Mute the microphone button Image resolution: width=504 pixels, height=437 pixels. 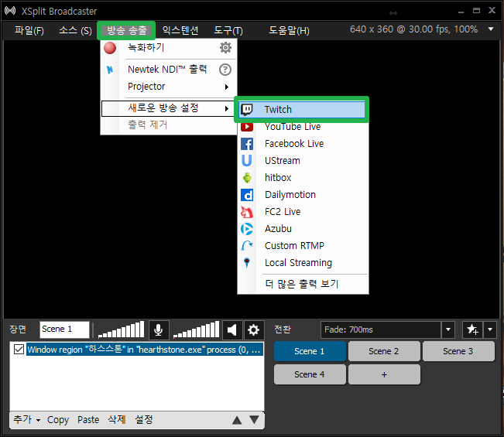(159, 329)
